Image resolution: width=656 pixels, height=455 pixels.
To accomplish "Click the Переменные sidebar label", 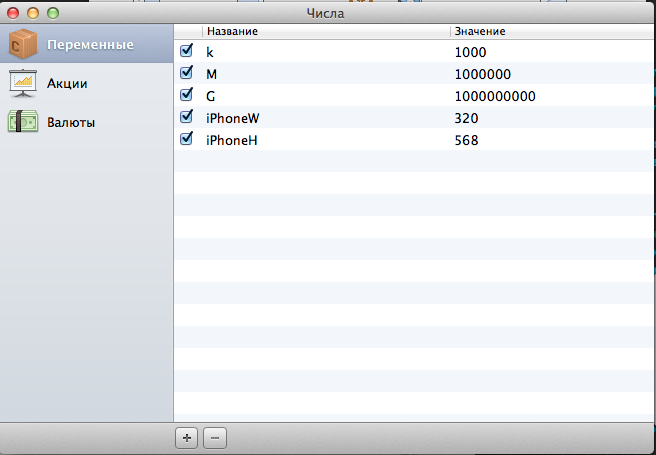I will [x=90, y=45].
